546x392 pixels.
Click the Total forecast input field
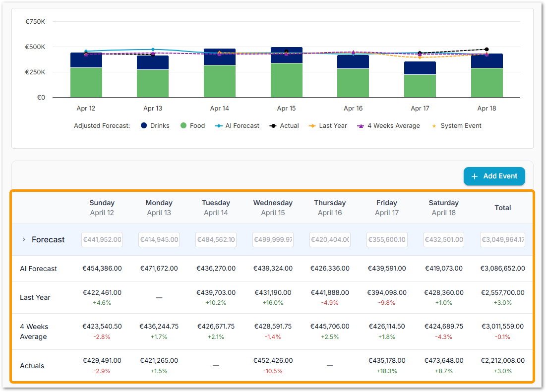[x=502, y=240]
